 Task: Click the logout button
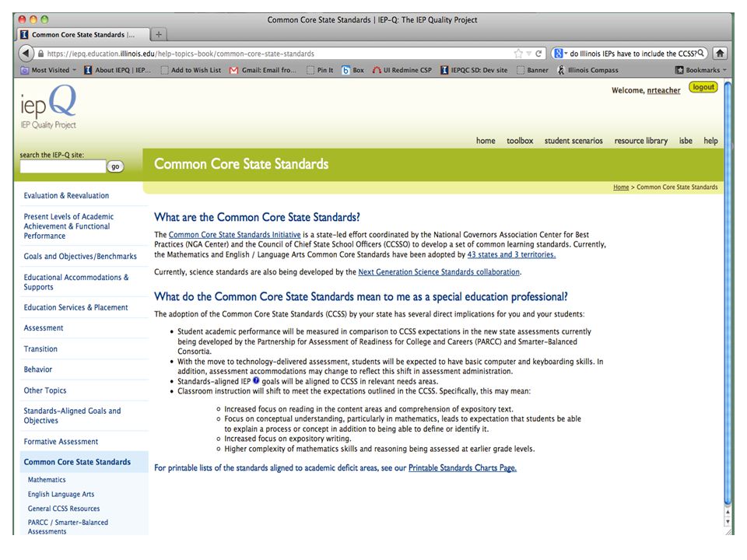tap(703, 87)
